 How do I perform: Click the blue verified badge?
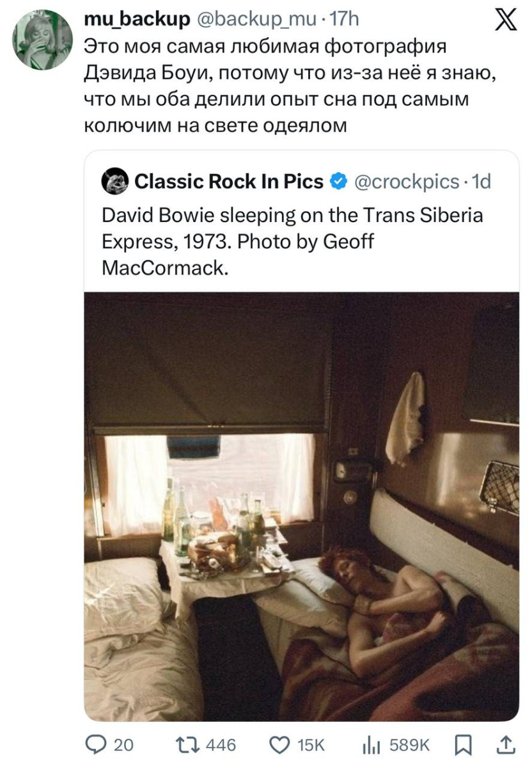338,182
